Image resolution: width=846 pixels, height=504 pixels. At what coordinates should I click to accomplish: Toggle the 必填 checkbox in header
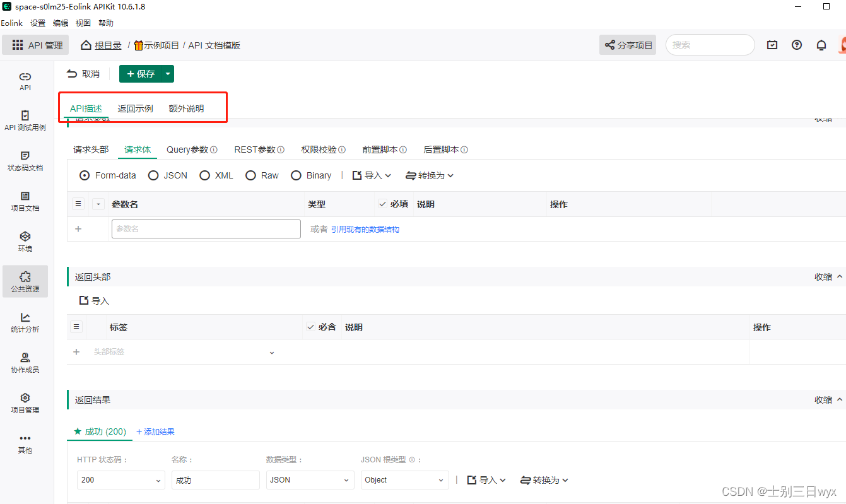[382, 204]
